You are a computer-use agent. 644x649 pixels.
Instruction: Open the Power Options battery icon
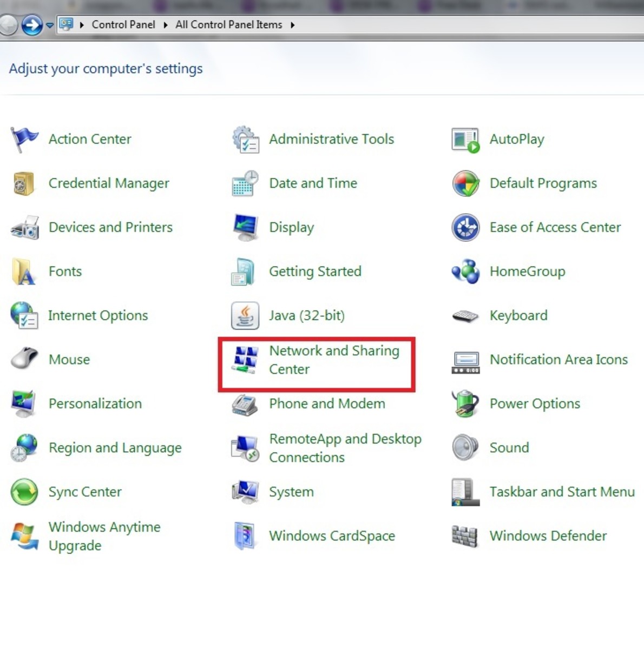(465, 404)
